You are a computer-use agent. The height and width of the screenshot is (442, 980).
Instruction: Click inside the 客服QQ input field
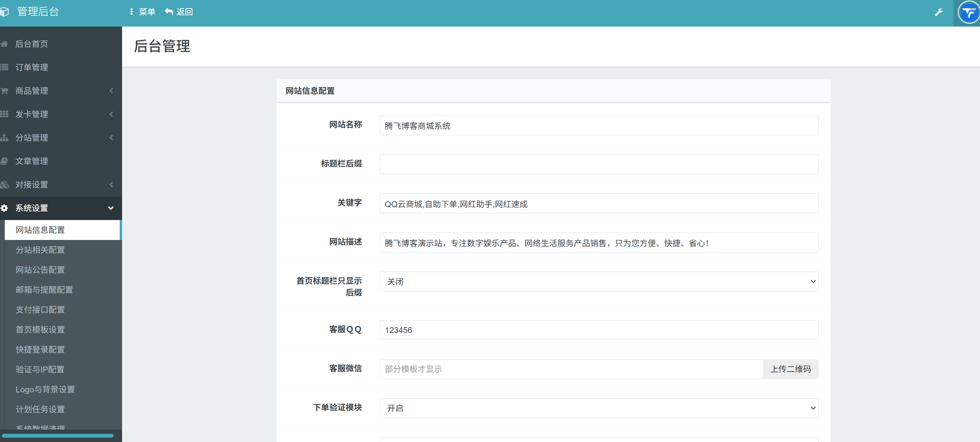tap(599, 330)
